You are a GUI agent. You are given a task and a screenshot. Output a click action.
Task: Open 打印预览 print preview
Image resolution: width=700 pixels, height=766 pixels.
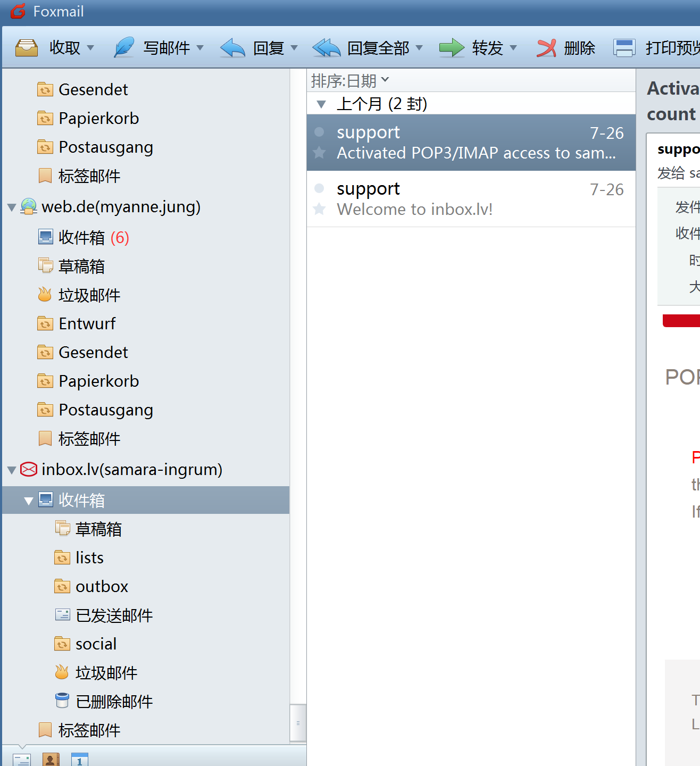click(656, 48)
